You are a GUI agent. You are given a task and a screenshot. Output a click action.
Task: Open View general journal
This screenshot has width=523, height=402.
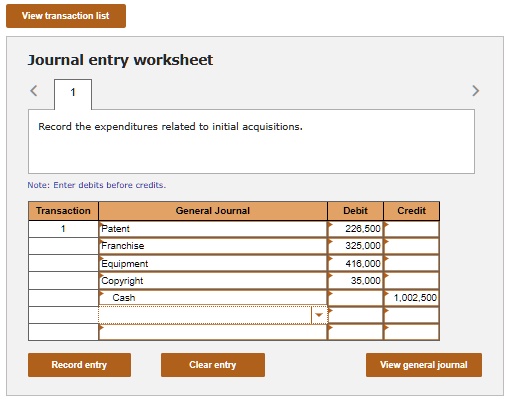(x=424, y=365)
